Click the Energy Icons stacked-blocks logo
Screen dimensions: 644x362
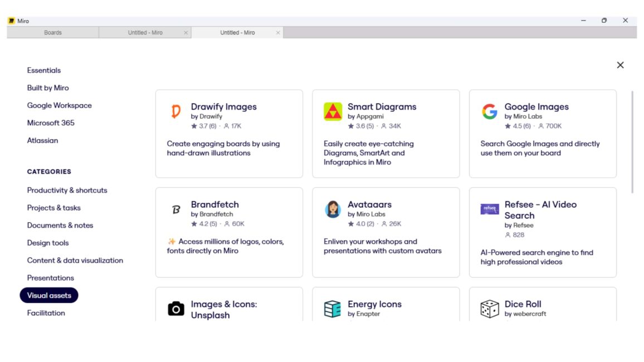(333, 309)
